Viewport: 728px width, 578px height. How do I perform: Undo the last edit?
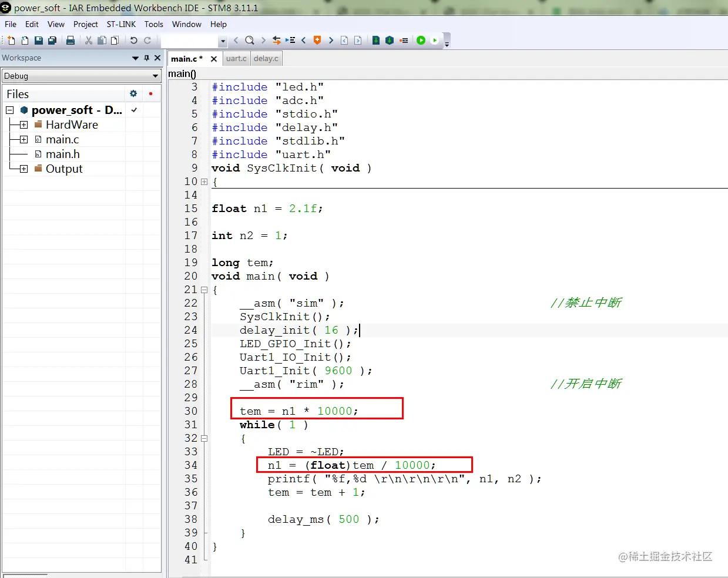pos(134,41)
